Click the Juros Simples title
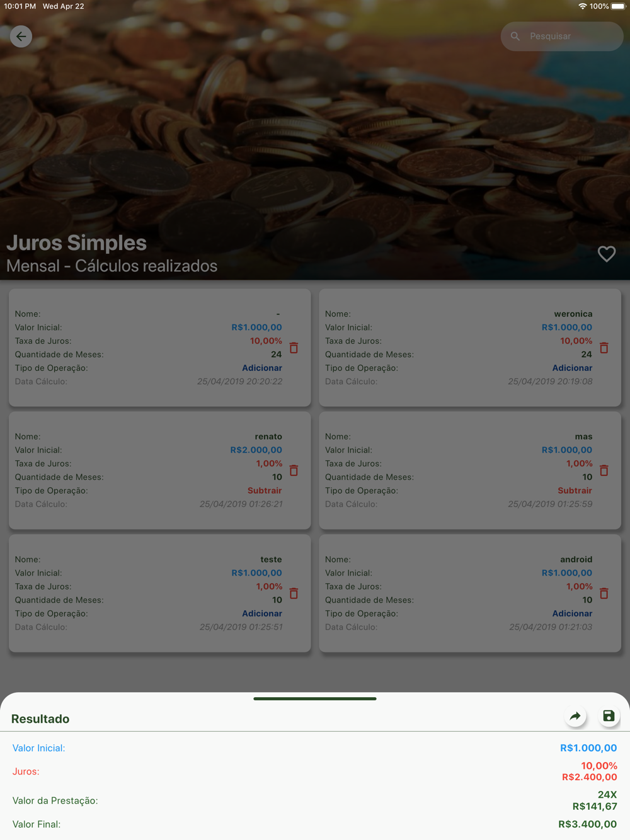 coord(76,242)
